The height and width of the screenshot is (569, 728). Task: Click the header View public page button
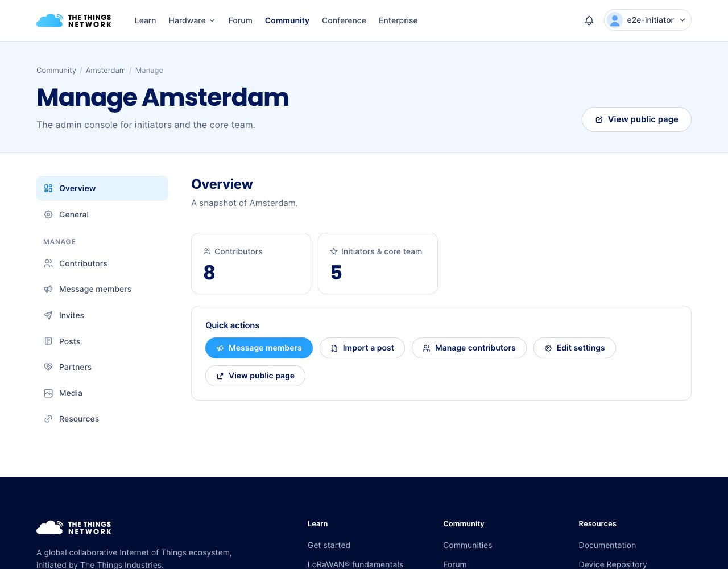636,119
